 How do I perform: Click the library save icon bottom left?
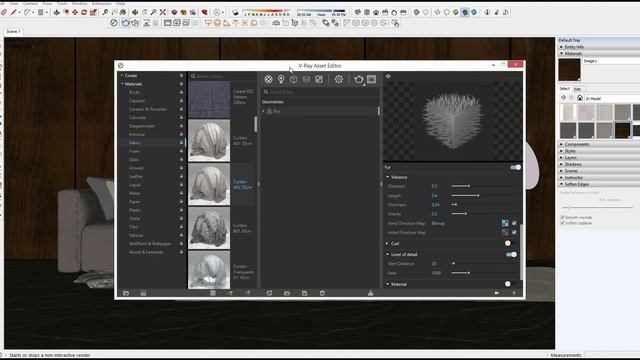coord(143,293)
